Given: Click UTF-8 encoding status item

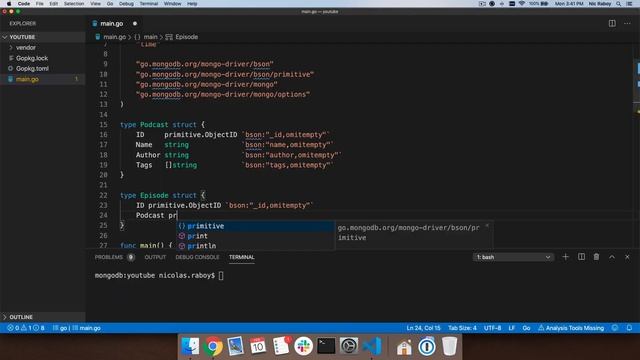Looking at the screenshot, I should coord(492,328).
